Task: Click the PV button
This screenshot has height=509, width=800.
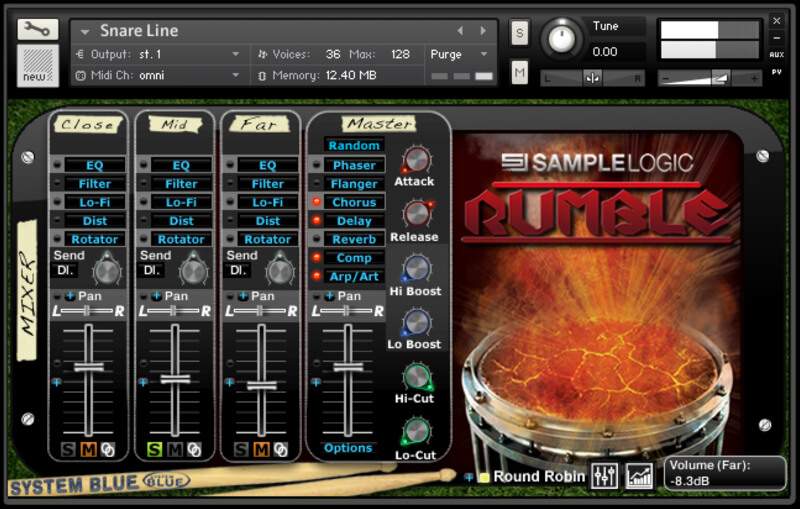Action: (x=777, y=72)
